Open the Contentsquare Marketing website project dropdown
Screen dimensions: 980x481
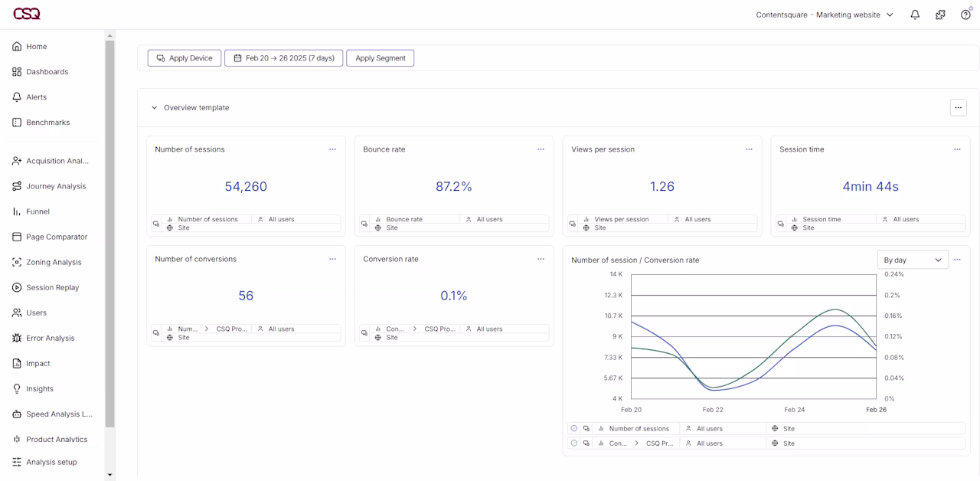pyautogui.click(x=825, y=15)
